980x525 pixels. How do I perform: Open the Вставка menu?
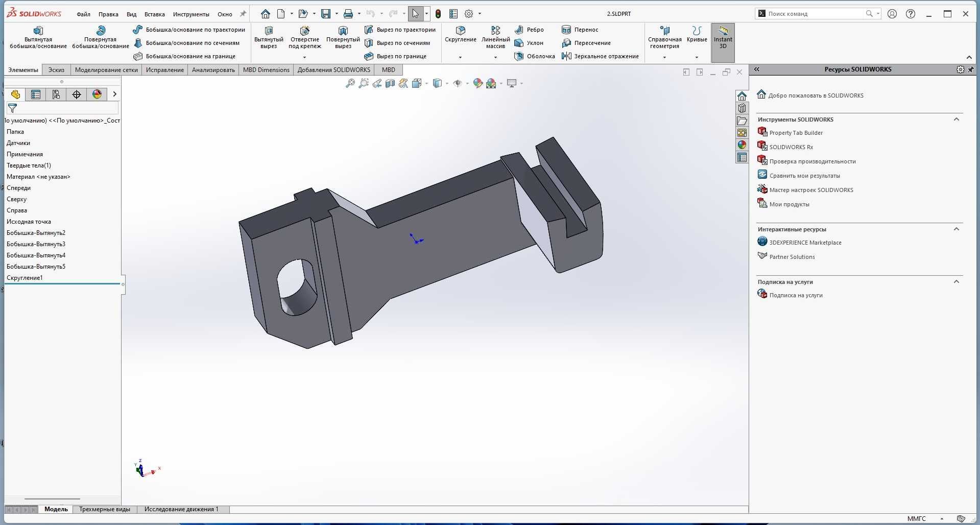coord(154,14)
